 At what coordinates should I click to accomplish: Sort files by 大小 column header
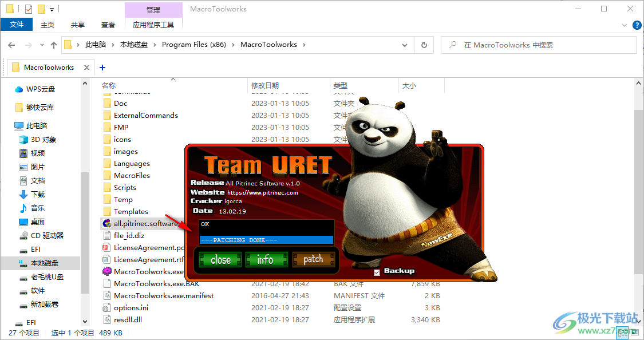coord(409,85)
